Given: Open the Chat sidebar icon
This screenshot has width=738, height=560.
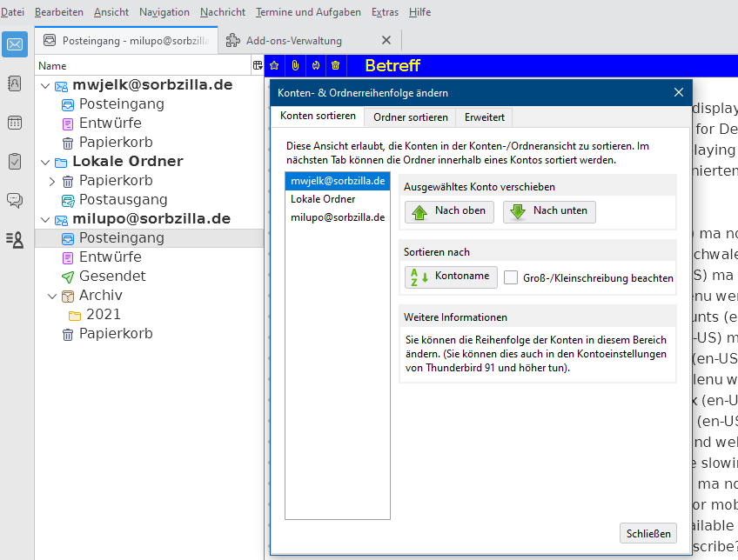Looking at the screenshot, I should click(x=15, y=201).
